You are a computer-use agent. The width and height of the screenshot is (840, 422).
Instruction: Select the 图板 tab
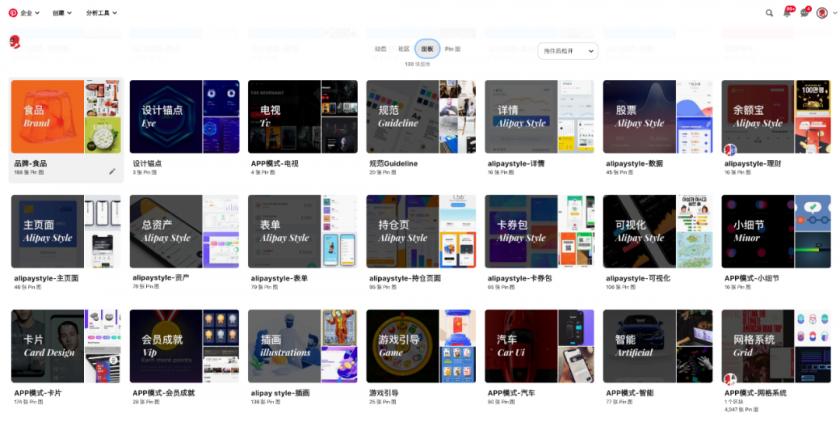427,49
